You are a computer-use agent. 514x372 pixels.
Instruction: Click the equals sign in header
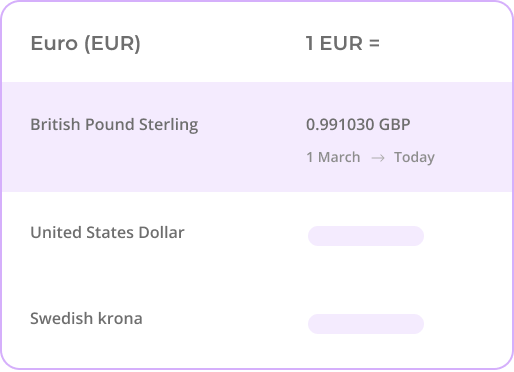pyautogui.click(x=375, y=43)
